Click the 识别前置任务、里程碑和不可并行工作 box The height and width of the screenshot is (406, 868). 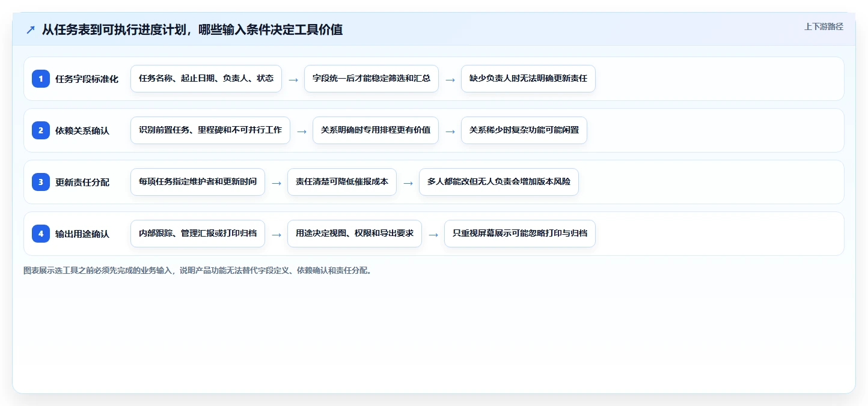coord(210,130)
